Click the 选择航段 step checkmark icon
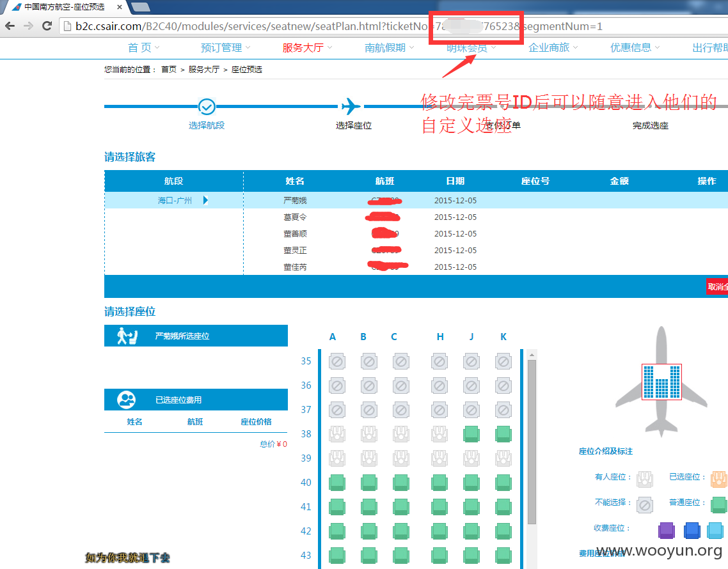 tap(207, 107)
